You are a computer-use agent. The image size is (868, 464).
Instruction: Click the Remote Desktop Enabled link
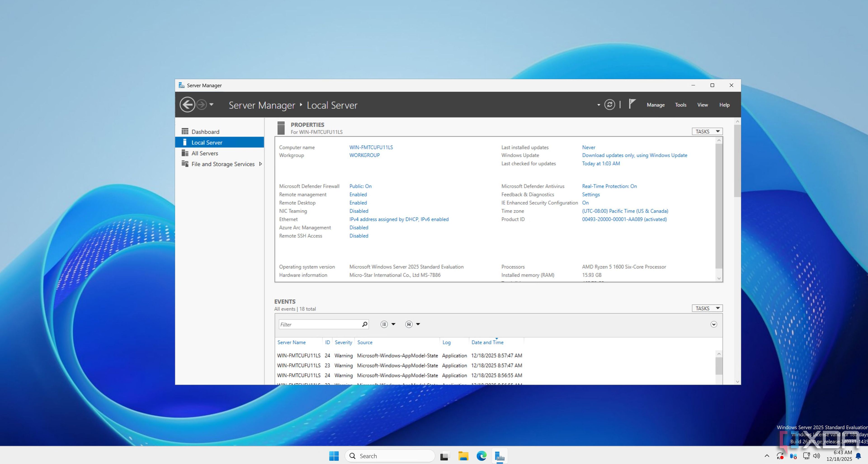pos(358,203)
